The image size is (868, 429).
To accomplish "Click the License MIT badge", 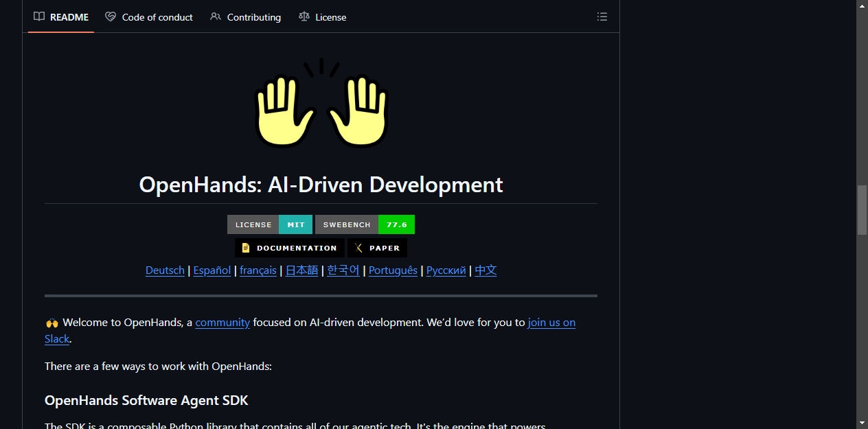I will [x=270, y=224].
